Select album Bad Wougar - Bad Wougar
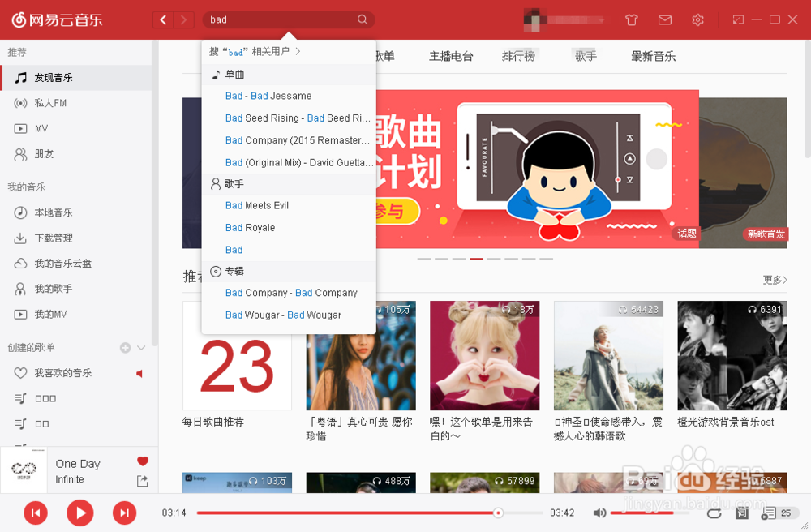Screen dimensions: 811x532 289,315
